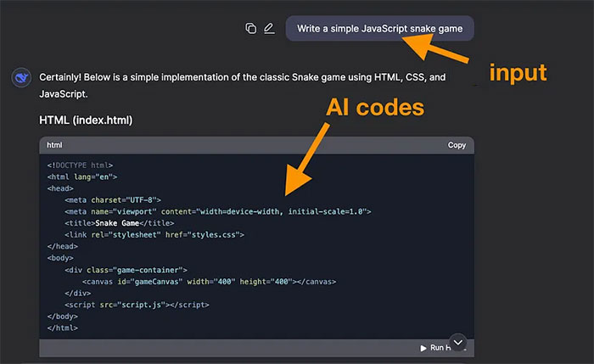The height and width of the screenshot is (364, 594).
Task: Click the DeepSeek whale avatar icon
Action: pyautogui.click(x=21, y=78)
